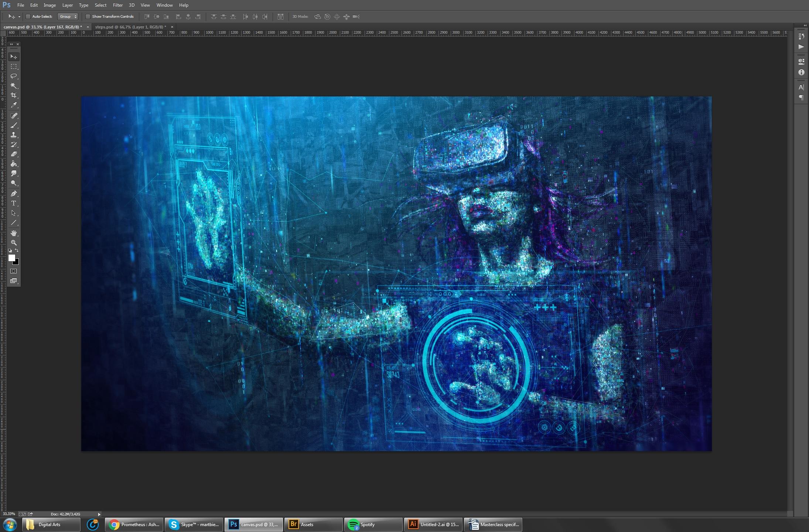This screenshot has height=532, width=809.
Task: Select the History Brush tool
Action: [x=14, y=144]
